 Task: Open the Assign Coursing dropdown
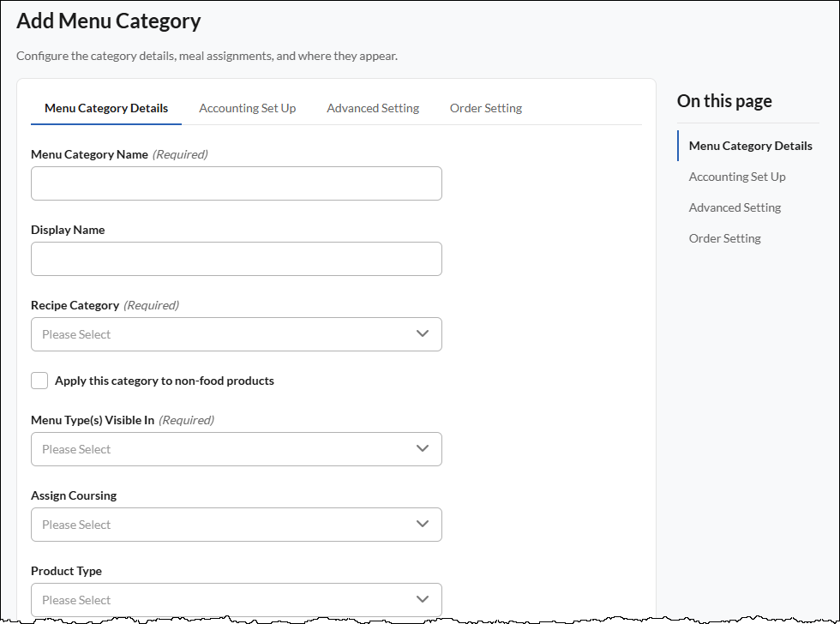[x=237, y=525]
